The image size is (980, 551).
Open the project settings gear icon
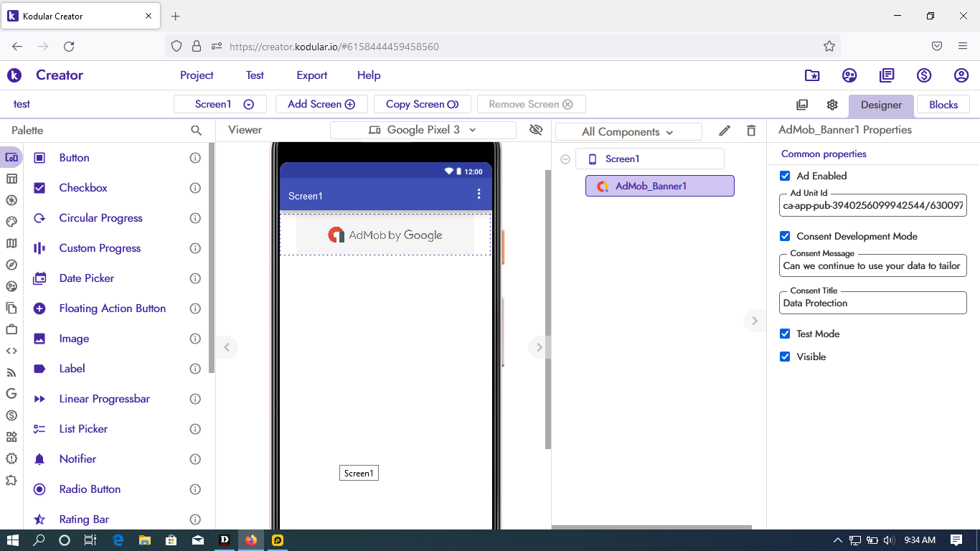pos(832,105)
